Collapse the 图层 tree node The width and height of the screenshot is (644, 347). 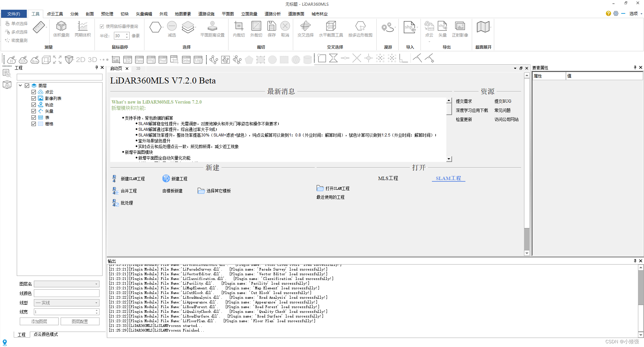point(20,85)
